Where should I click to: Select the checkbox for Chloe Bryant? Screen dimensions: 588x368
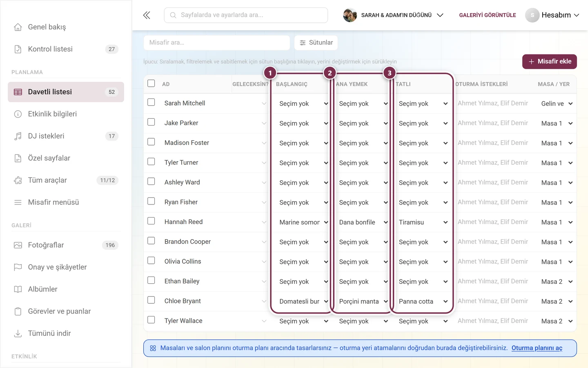[x=151, y=300]
